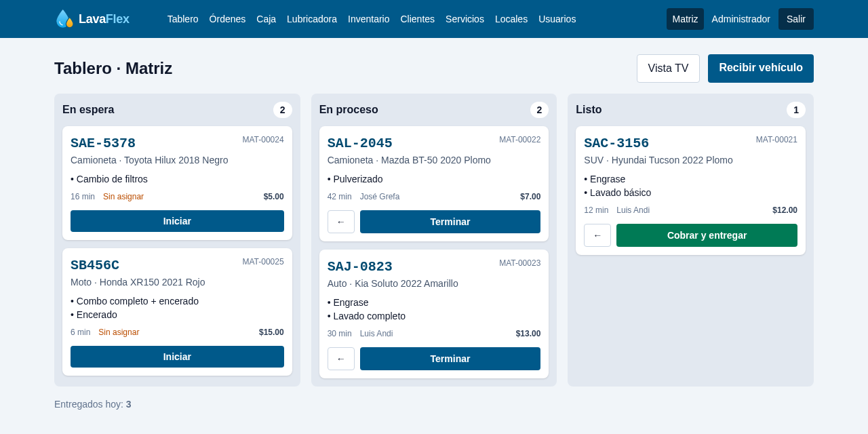Click Sin asignar on SB456C card
Image resolution: width=868 pixels, height=434 pixels.
point(119,332)
